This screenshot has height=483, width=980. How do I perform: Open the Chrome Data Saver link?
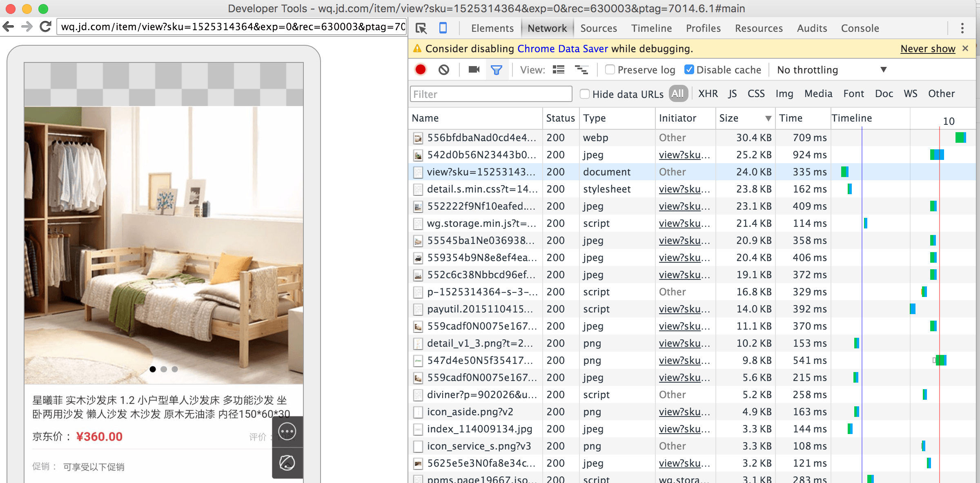[563, 49]
